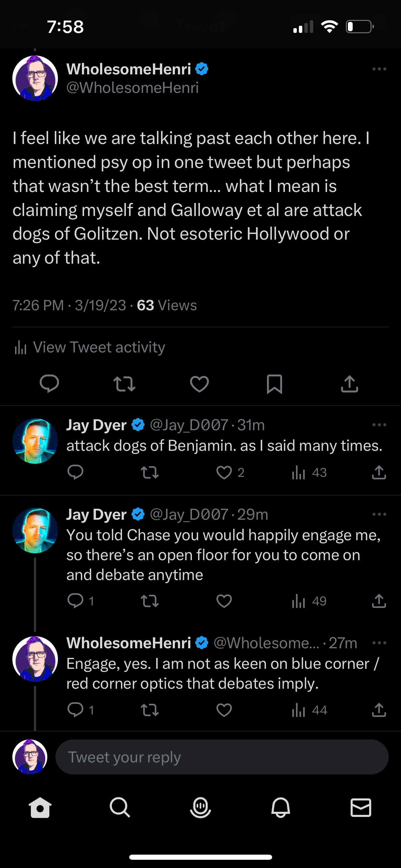Open the three-dot menu on the main tweet

(379, 69)
